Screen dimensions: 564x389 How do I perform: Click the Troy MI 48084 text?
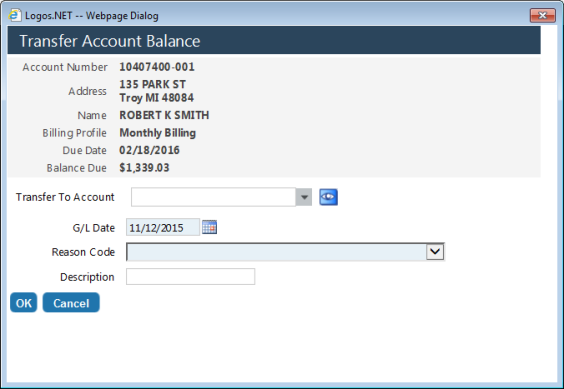(x=156, y=98)
